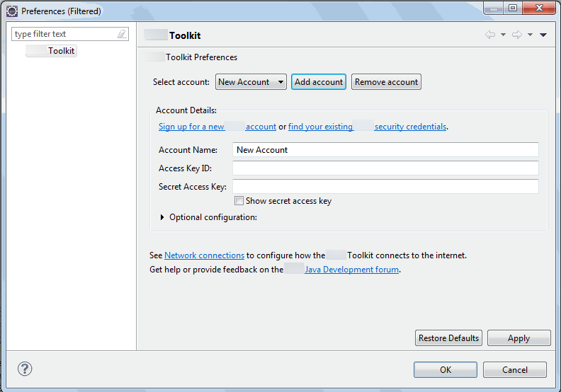Click the forward navigation arrow

point(516,35)
